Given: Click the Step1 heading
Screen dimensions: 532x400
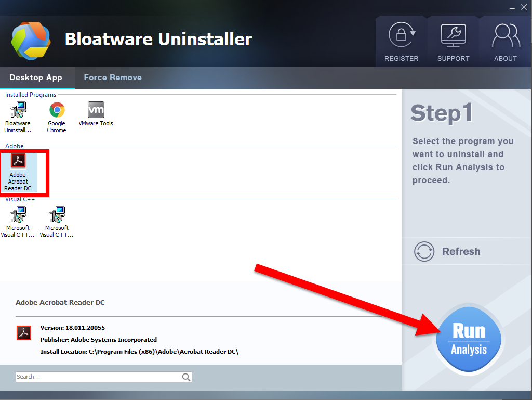Looking at the screenshot, I should 442,113.
